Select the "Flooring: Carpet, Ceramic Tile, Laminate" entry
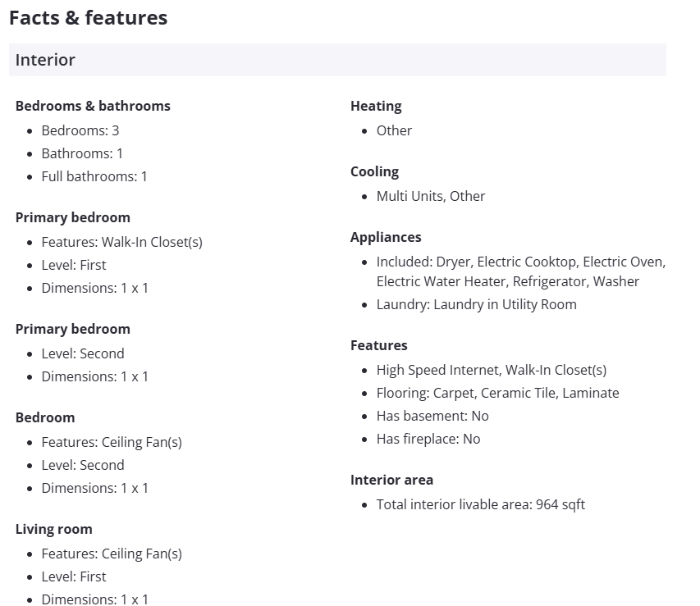This screenshot has width=700, height=606. tap(497, 393)
